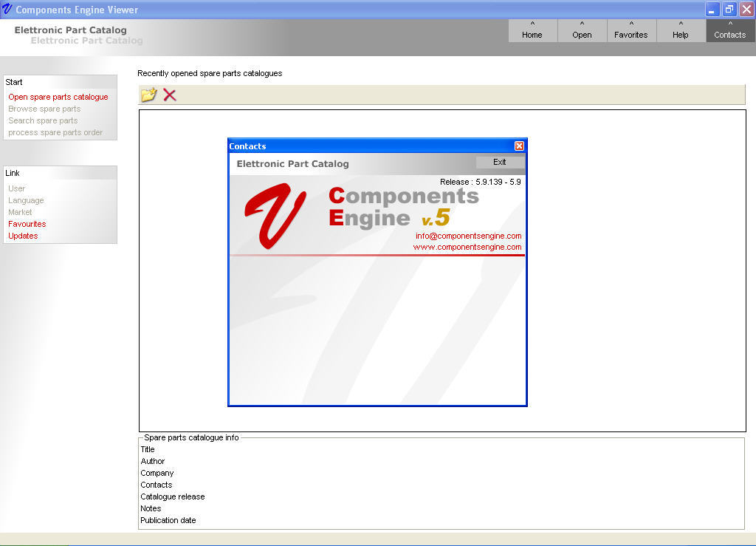The height and width of the screenshot is (546, 756).
Task: Click Contacts label in catalogue info
Action: (157, 485)
